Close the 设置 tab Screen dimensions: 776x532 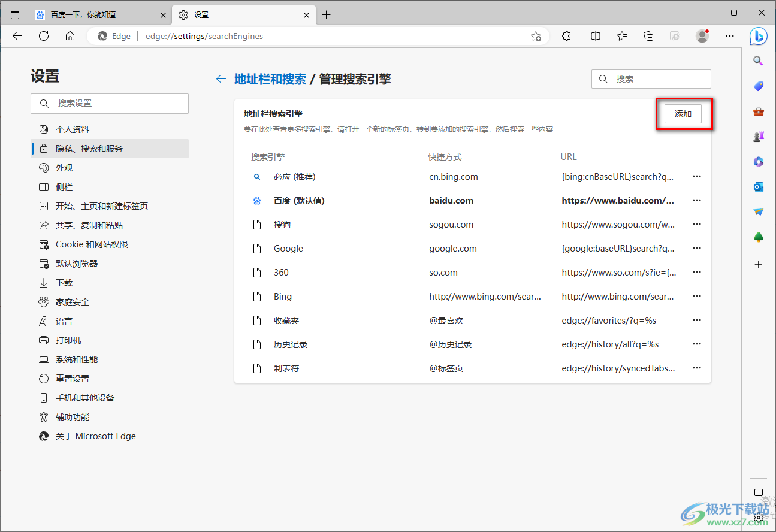[x=307, y=15]
